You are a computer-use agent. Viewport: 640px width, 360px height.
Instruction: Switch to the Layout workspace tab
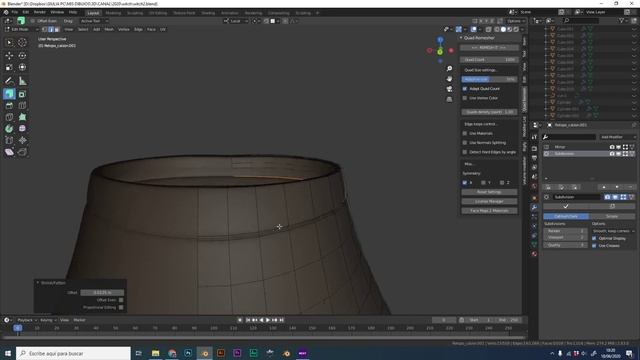click(93, 13)
